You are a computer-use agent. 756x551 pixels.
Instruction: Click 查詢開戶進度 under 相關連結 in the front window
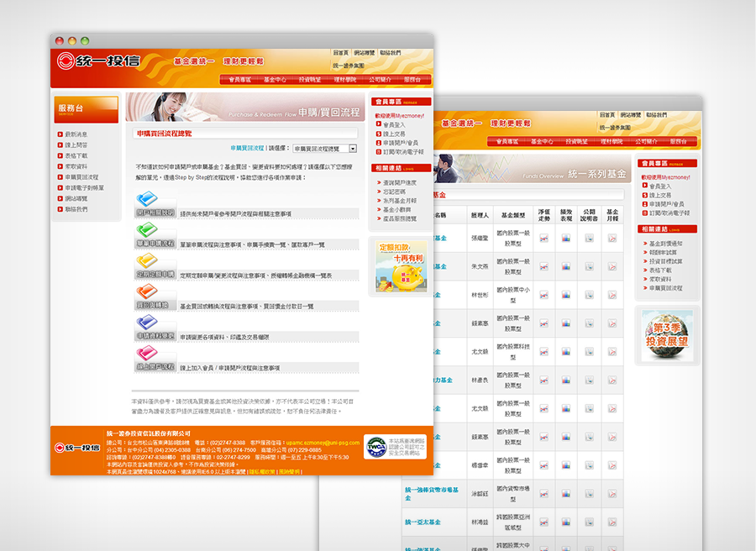(400, 183)
